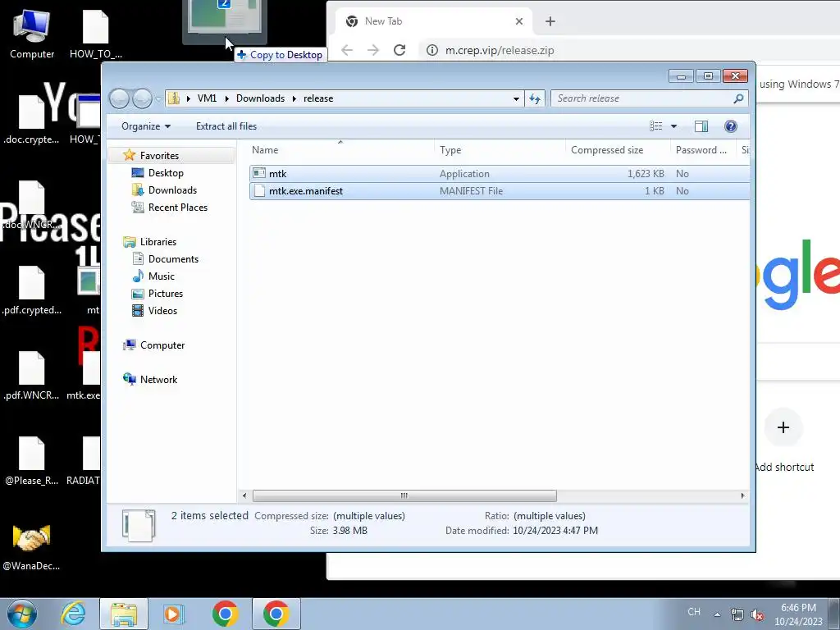Select the @WanaDec... desktop icon
Viewport: 840px width, 630px height.
click(x=32, y=546)
